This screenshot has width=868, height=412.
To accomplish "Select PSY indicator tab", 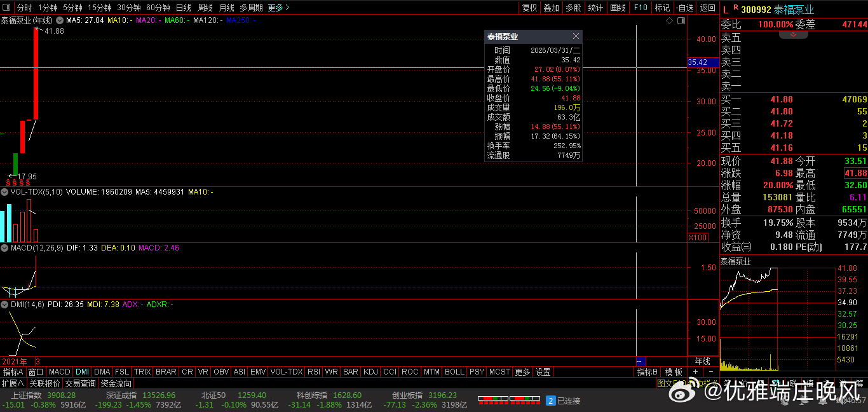I will click(477, 372).
